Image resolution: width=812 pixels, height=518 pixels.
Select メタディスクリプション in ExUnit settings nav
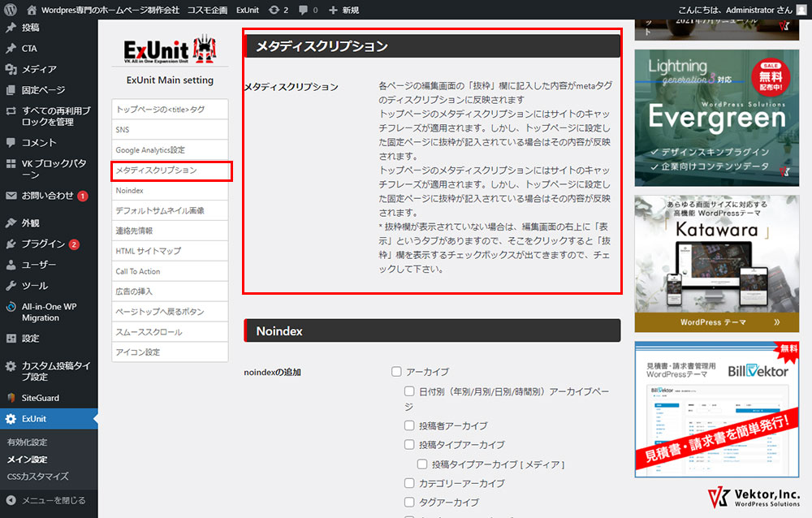(171, 171)
